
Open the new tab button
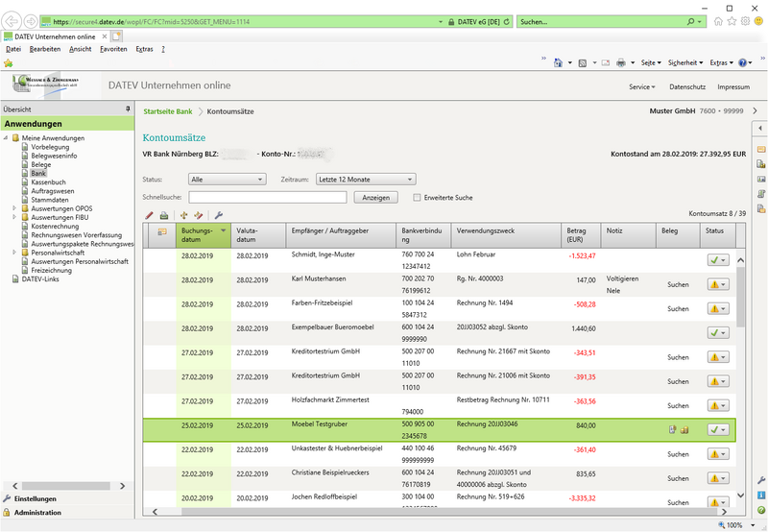point(116,36)
